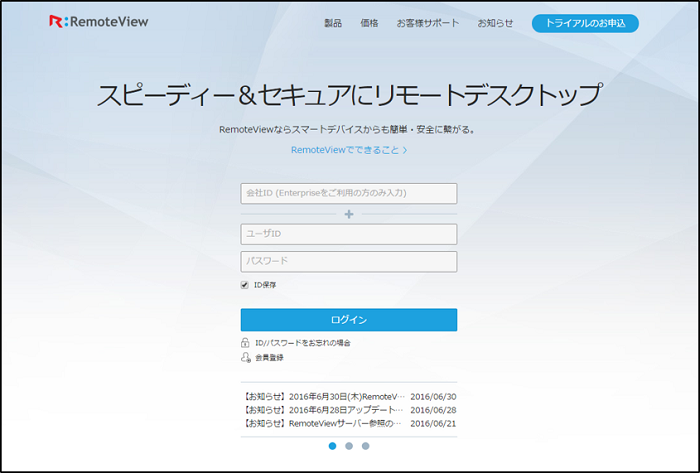Open the お客様サポート menu
This screenshot has width=700, height=473.
tap(428, 23)
